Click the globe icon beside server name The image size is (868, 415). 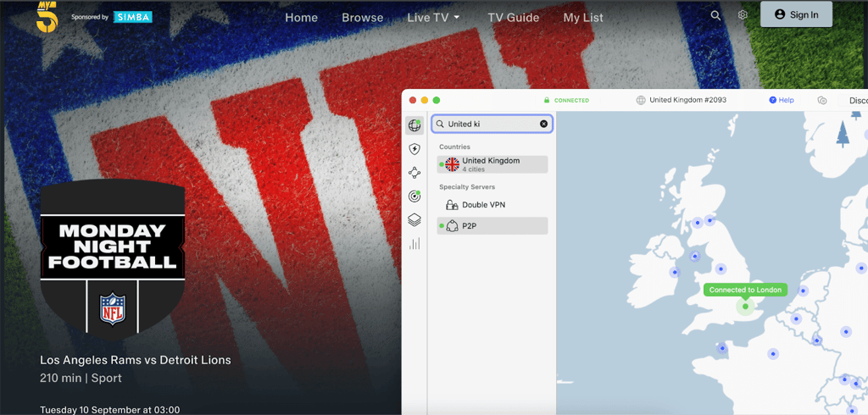point(641,100)
